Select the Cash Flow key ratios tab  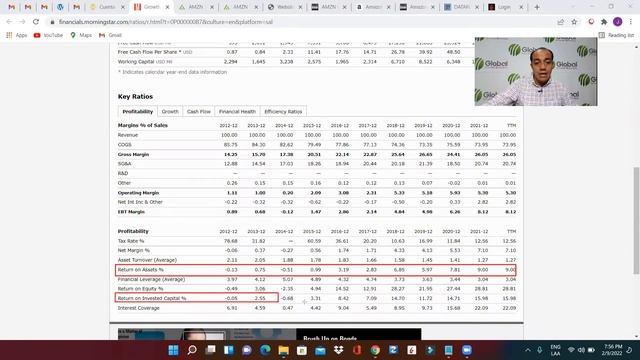pos(199,111)
